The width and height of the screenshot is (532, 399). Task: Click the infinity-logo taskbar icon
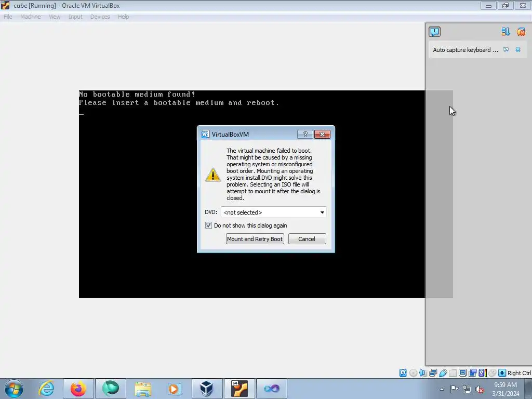click(x=271, y=389)
